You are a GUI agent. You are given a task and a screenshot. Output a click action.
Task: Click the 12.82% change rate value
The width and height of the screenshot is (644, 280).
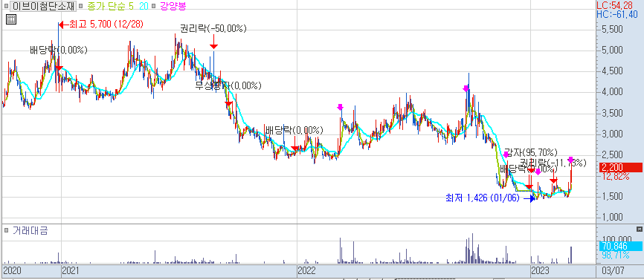point(615,176)
